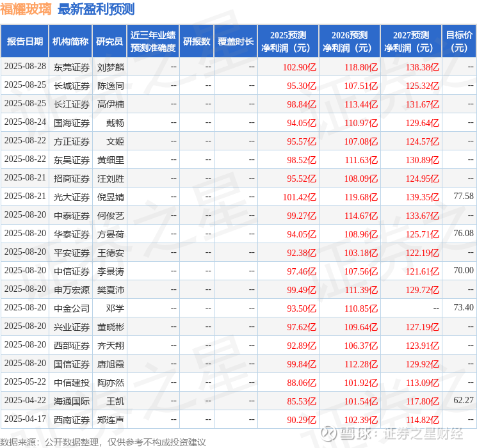The width and height of the screenshot is (477, 448).
Task: Click analyst name 刘梦麟
Action: point(111,67)
